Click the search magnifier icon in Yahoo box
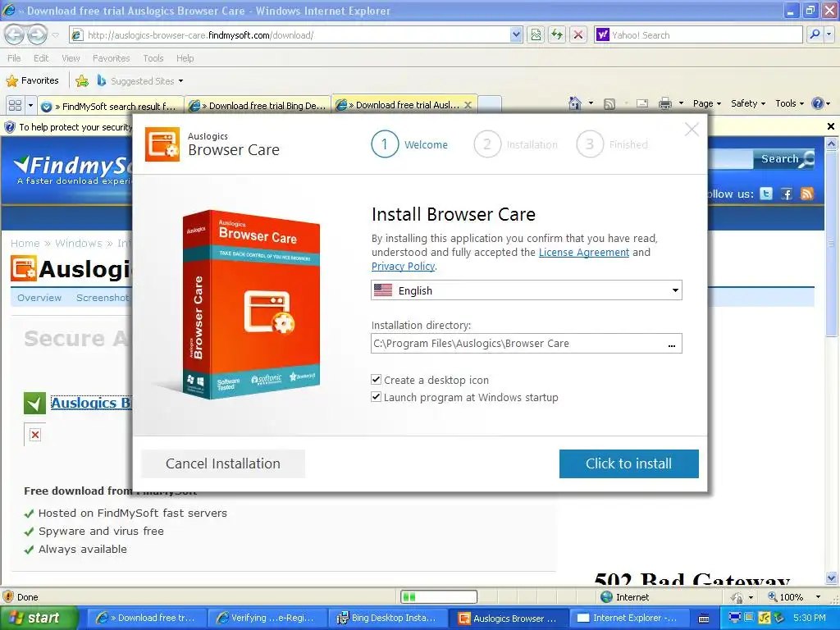Screen dimensions: 840x630 click(815, 34)
